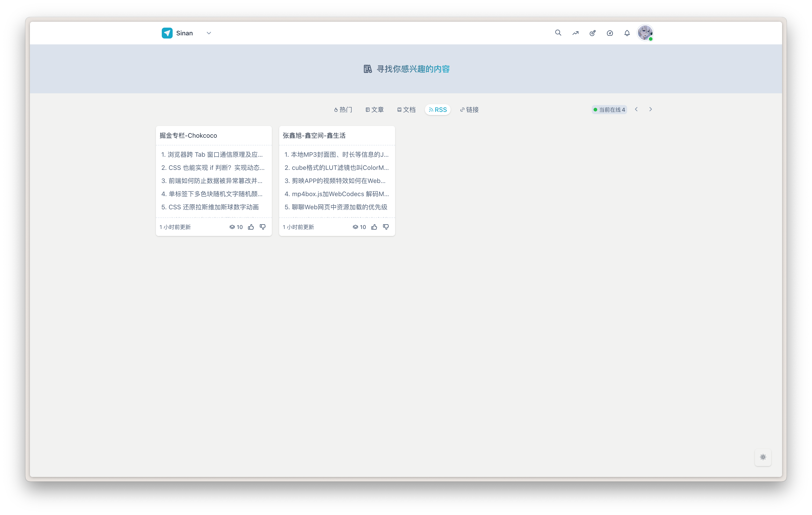This screenshot has height=515, width=812.
Task: Switch to the 文档 tab
Action: (x=406, y=110)
